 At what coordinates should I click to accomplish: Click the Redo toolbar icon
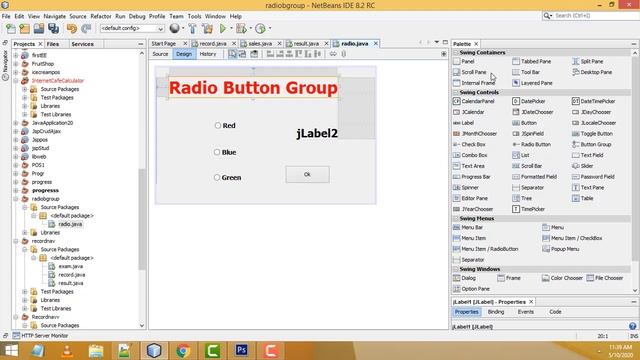(86, 28)
